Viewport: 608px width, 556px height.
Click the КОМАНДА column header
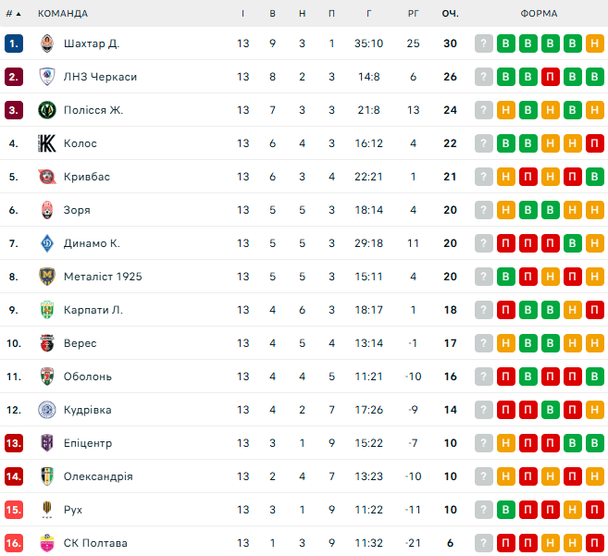[x=63, y=13]
